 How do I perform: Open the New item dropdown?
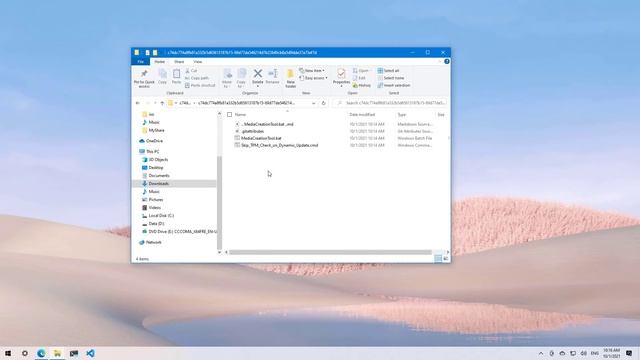312,71
